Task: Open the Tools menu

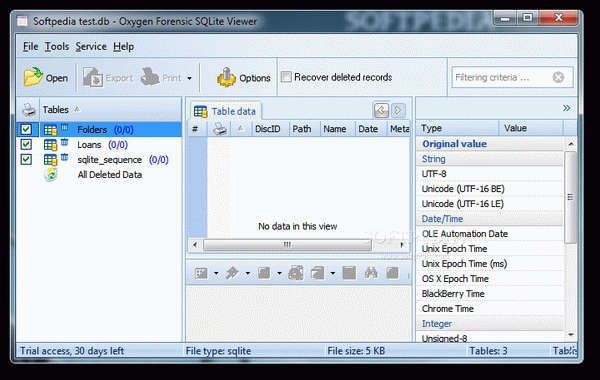Action: (57, 47)
